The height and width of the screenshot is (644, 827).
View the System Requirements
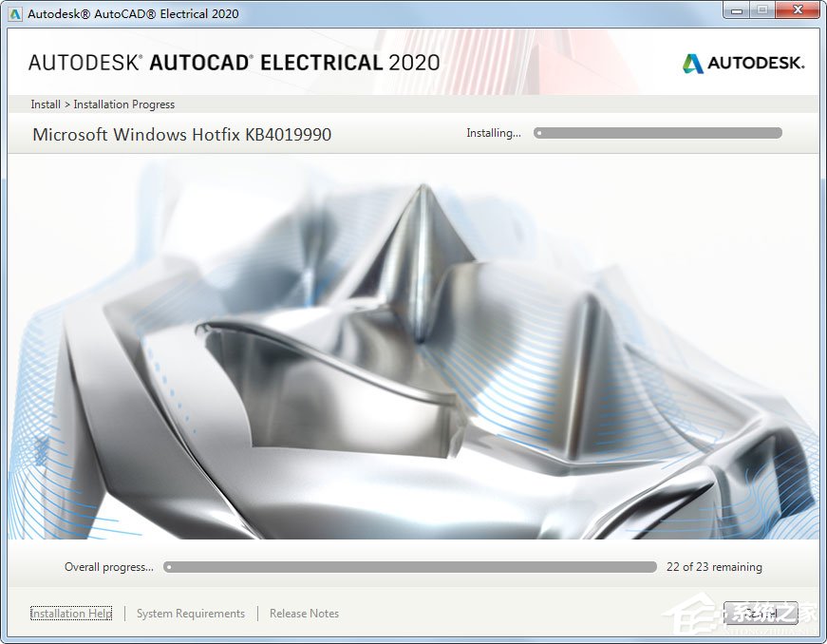[x=190, y=613]
